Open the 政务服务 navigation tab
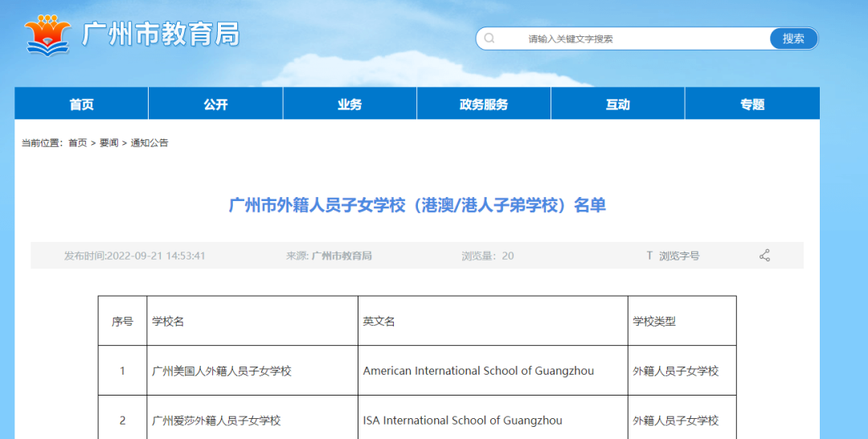 pos(484,104)
